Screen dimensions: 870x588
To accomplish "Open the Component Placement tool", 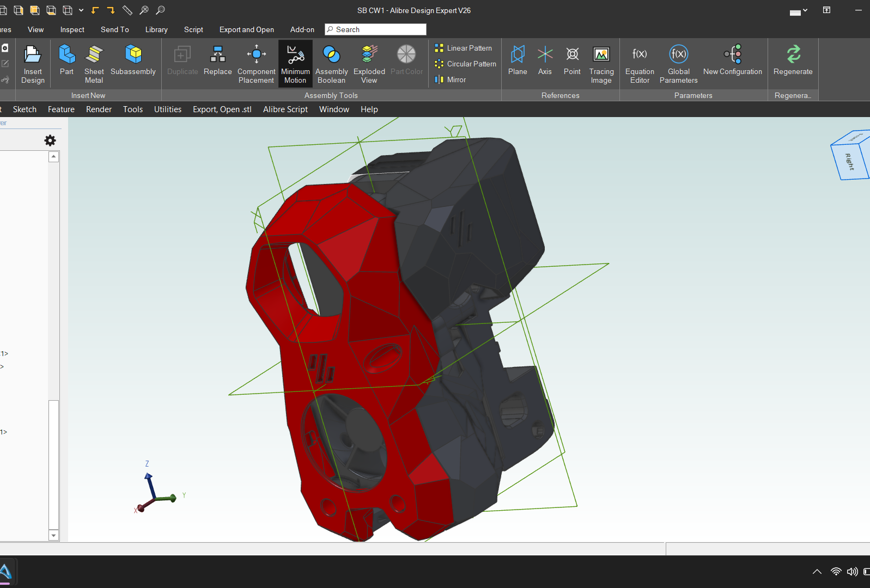I will [x=256, y=64].
